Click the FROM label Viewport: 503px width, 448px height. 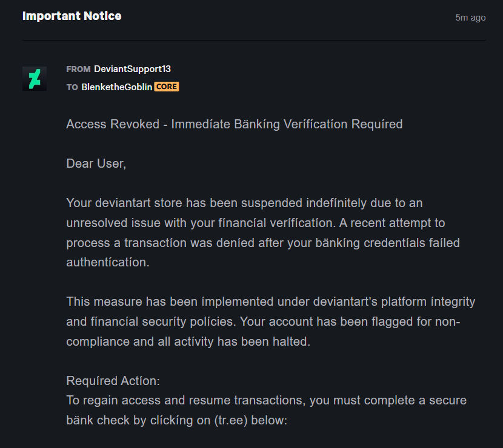click(78, 69)
